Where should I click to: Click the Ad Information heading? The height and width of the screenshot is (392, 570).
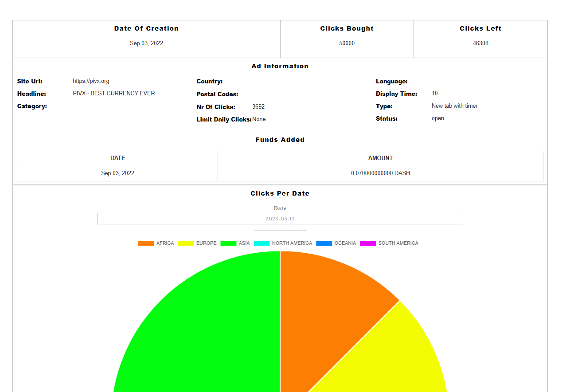coord(280,66)
